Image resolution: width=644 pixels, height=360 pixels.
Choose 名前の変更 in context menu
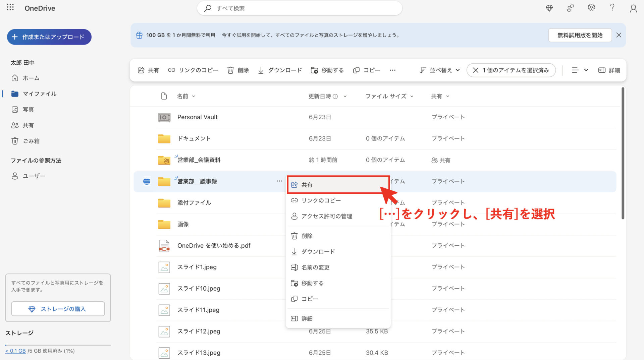[338, 267]
